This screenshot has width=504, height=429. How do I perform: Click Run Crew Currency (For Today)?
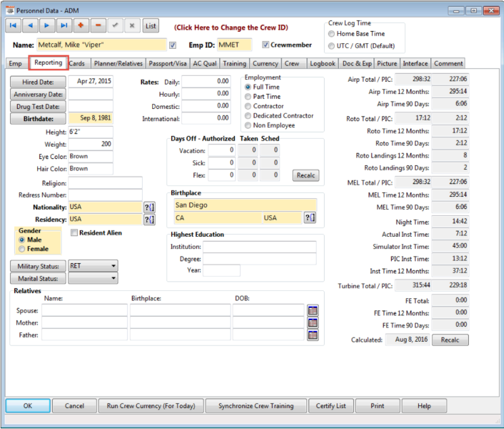151,406
